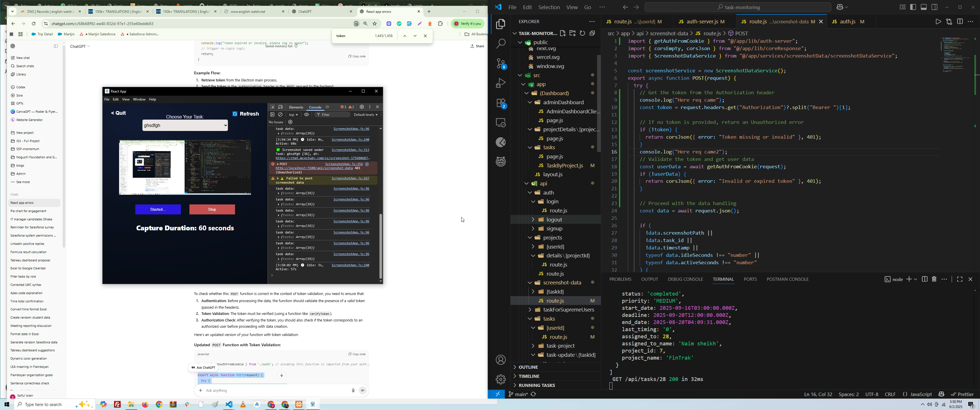Refresh the Explorer file tree
This screenshot has width=980, height=410.
[x=583, y=34]
